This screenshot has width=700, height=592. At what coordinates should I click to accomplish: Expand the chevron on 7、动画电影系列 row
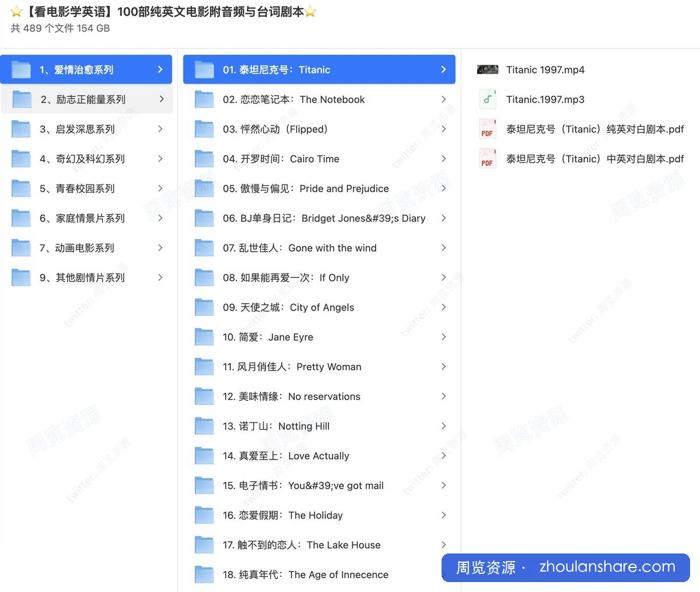[x=160, y=248]
